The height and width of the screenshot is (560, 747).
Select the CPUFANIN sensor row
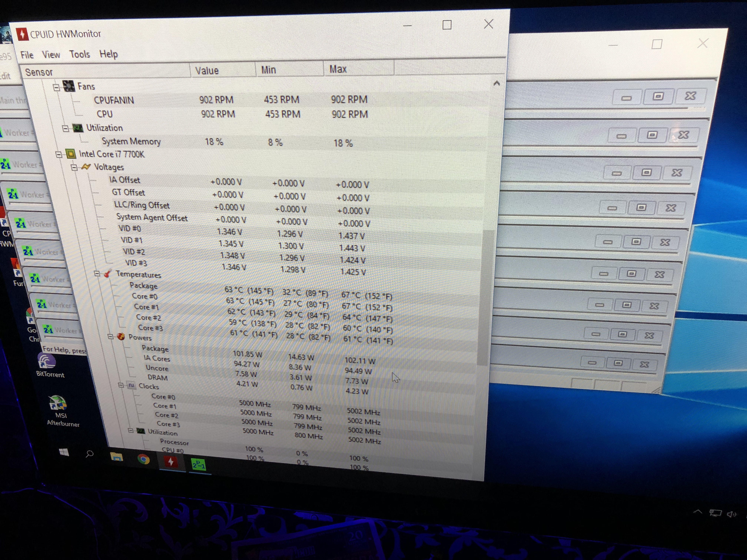coord(114,100)
